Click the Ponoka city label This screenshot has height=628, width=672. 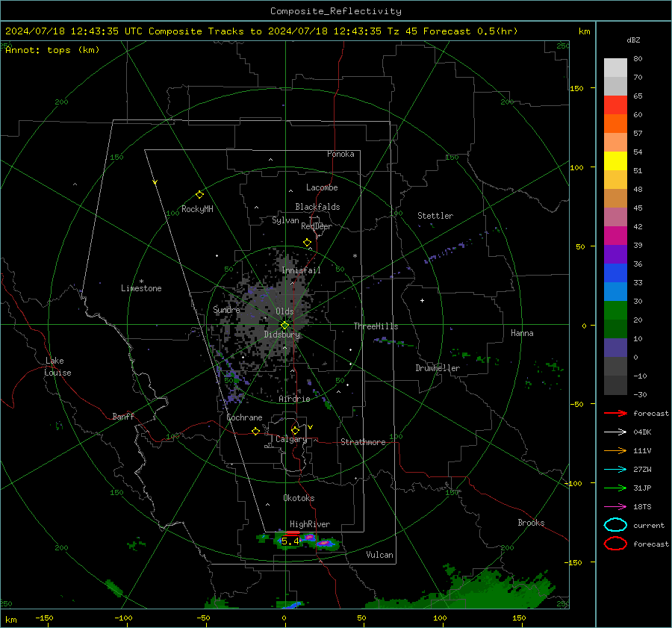pyautogui.click(x=340, y=154)
